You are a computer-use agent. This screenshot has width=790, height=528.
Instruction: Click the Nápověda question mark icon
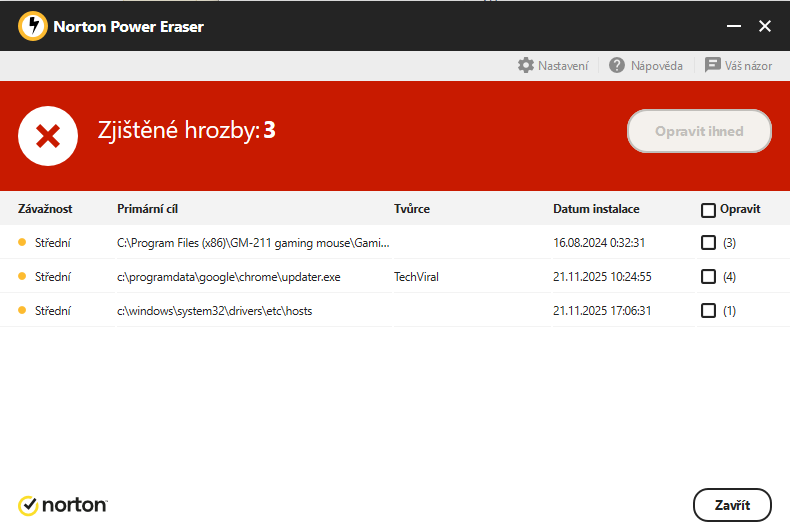pyautogui.click(x=617, y=65)
